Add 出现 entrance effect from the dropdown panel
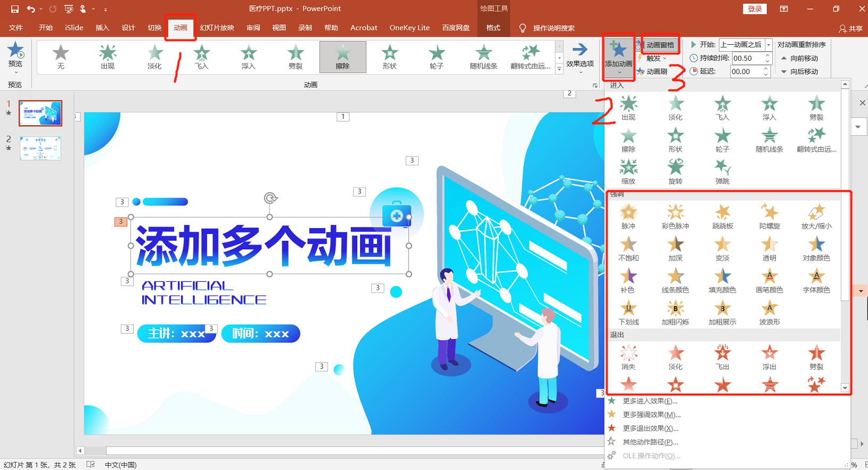The height and width of the screenshot is (470, 868). click(628, 108)
